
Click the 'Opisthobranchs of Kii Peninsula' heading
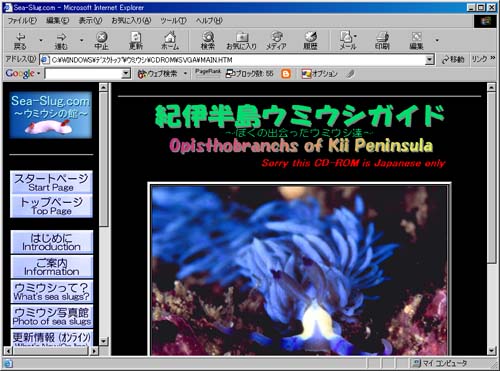pyautogui.click(x=301, y=146)
